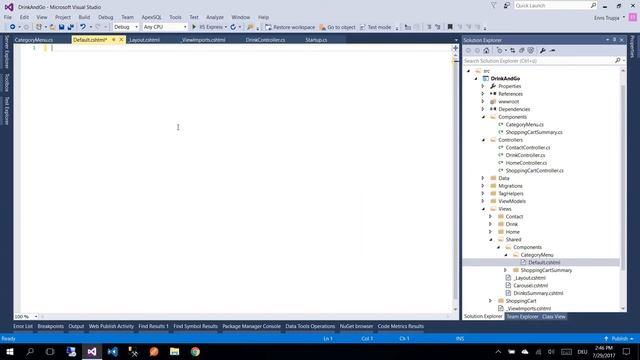Click Show All Files icon in Solution Explorer
640x360 pixels.
[x=531, y=51]
